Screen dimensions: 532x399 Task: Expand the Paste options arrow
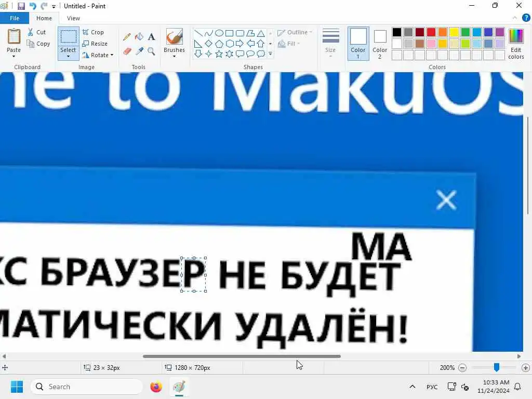coord(14,56)
